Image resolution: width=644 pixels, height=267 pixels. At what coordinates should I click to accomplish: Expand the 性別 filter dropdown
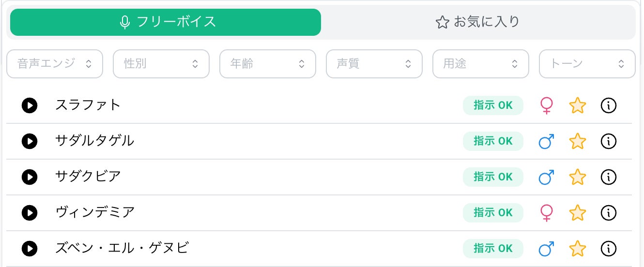click(161, 64)
